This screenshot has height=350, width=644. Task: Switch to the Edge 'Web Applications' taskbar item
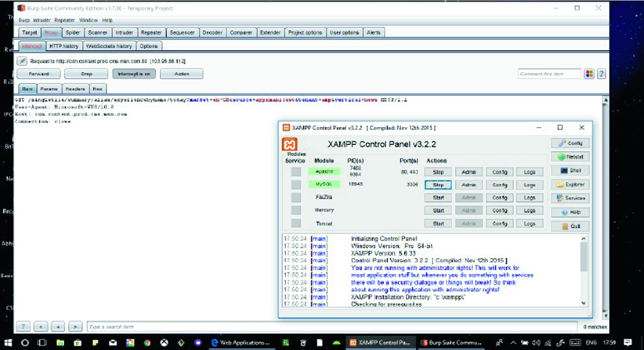point(241,342)
